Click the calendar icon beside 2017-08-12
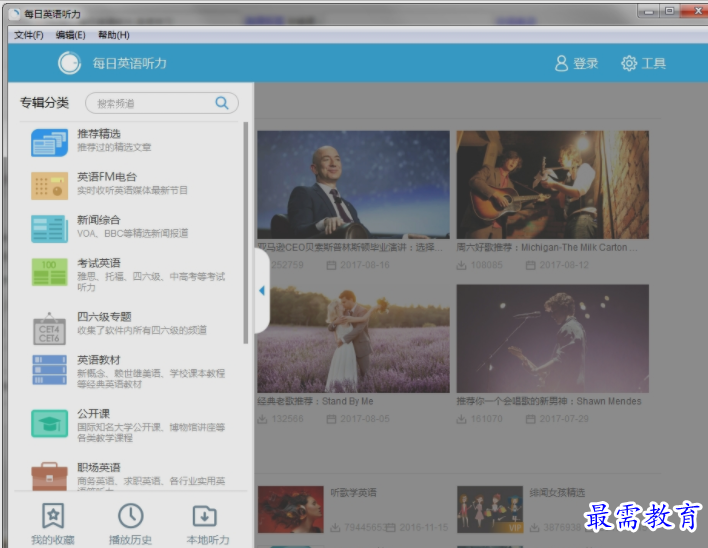Viewport: 708px width, 548px height. pos(531,265)
